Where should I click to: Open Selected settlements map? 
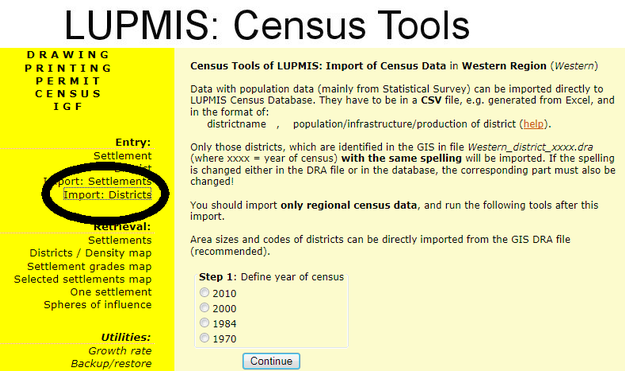tap(83, 279)
